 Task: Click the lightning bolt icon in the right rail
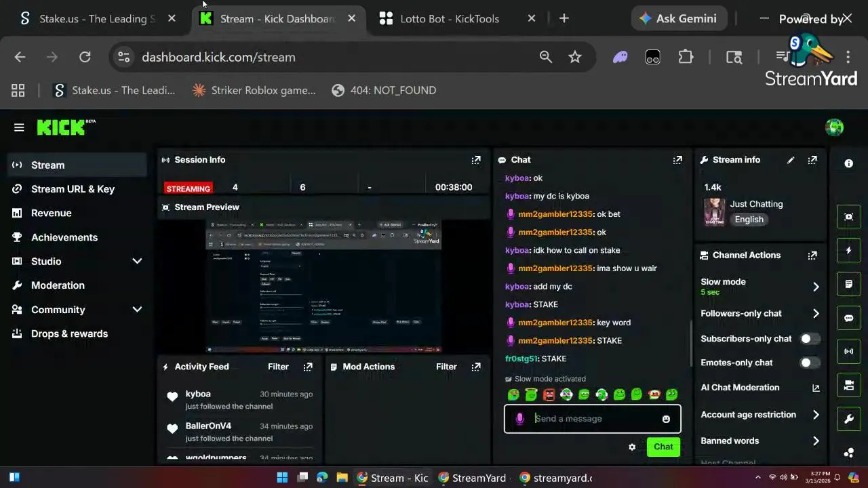point(848,250)
